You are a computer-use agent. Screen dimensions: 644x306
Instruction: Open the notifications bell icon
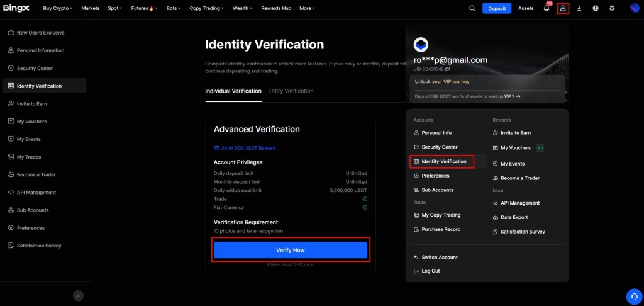(547, 8)
